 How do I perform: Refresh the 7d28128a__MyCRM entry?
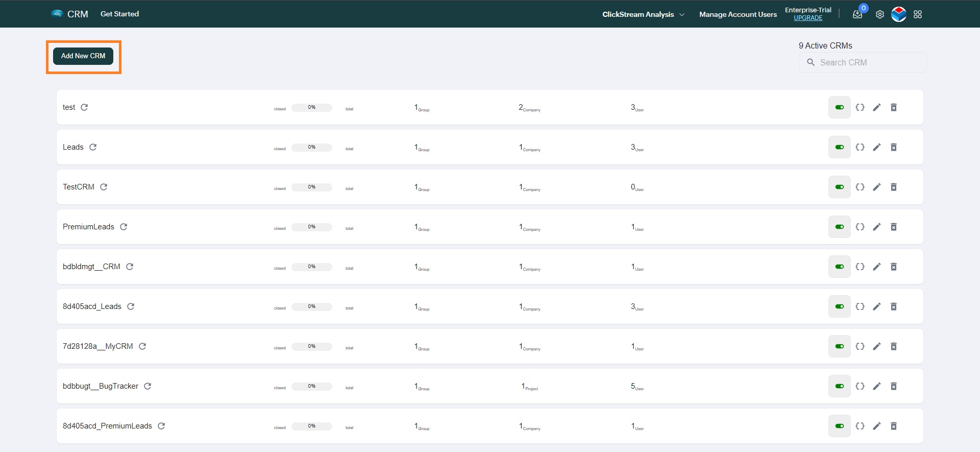(x=142, y=346)
